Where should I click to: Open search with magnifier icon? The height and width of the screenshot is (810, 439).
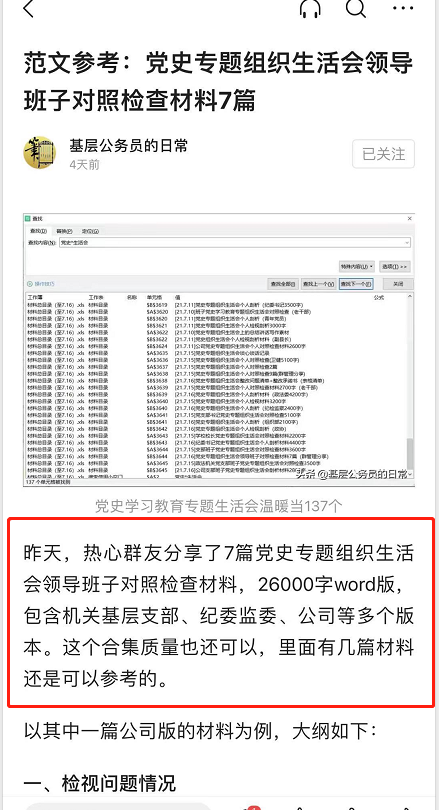(x=355, y=8)
